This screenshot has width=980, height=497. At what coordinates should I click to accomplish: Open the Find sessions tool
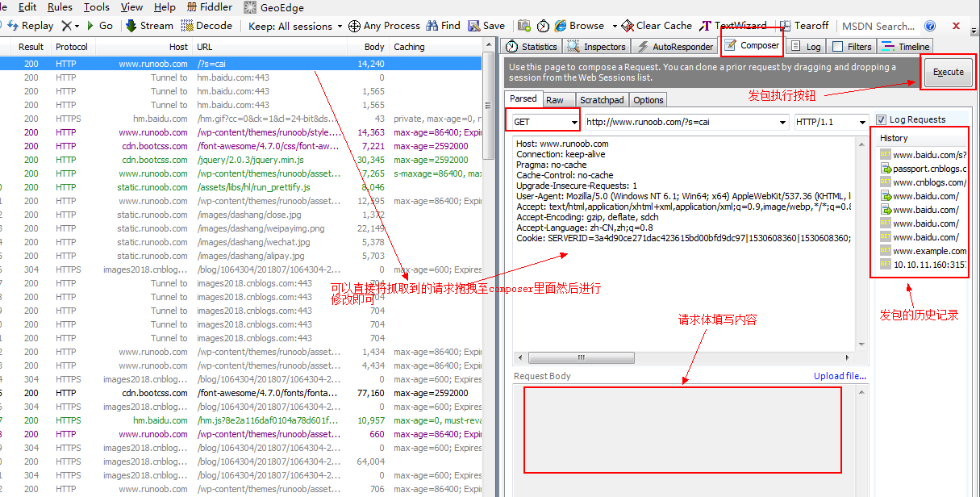[442, 26]
